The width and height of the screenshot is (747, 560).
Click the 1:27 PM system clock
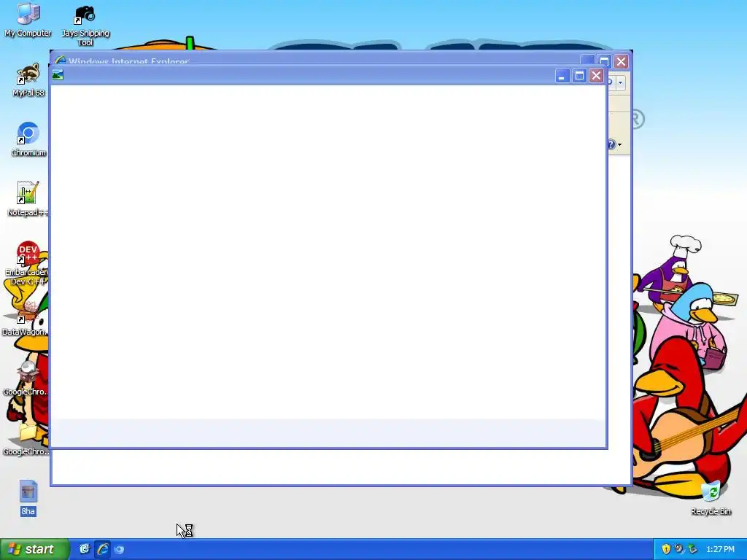point(720,549)
